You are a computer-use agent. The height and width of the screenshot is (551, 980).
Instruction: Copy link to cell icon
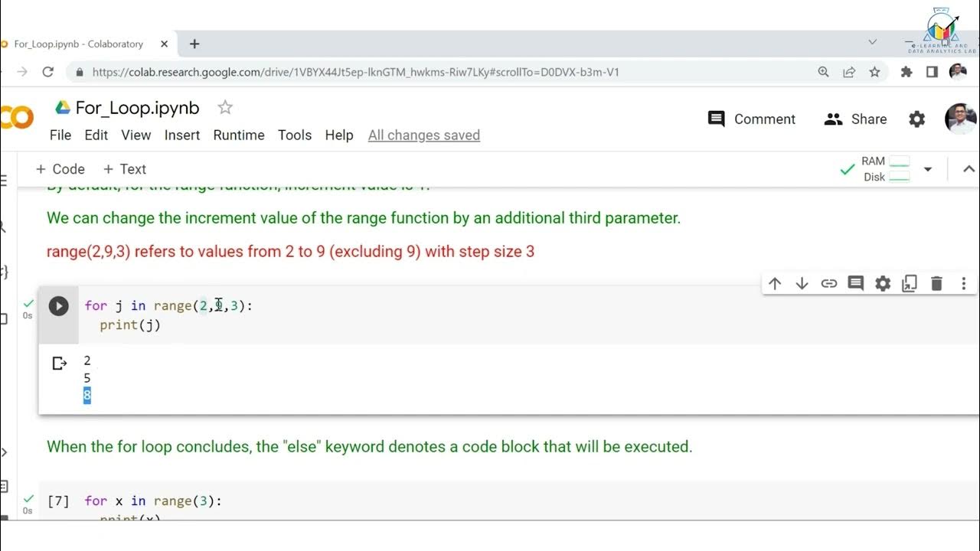click(x=828, y=284)
